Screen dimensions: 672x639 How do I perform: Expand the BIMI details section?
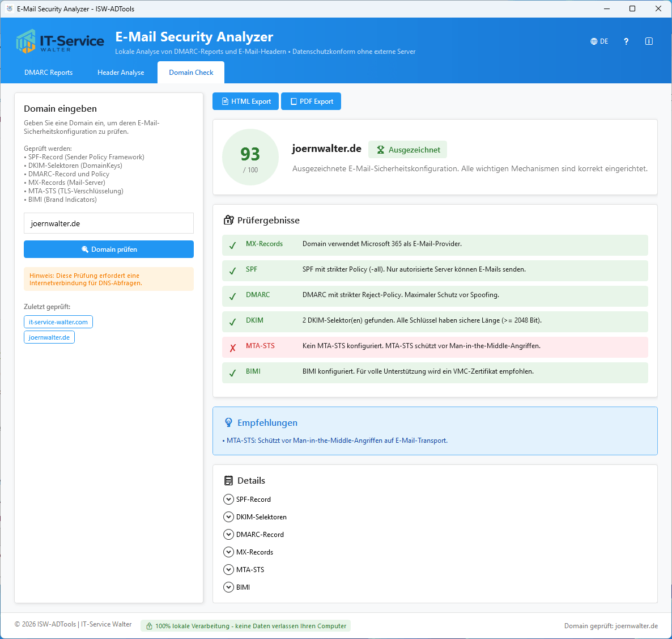[x=228, y=587]
